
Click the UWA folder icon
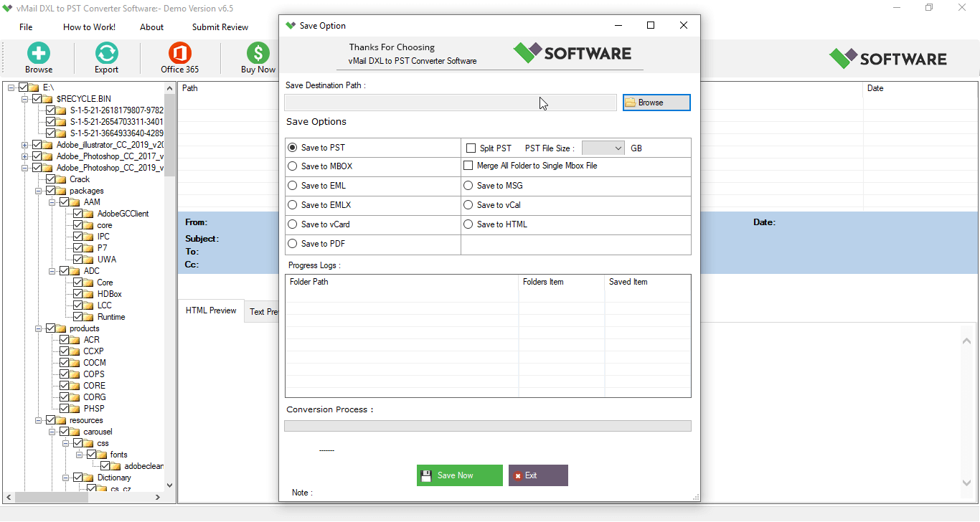coord(90,260)
